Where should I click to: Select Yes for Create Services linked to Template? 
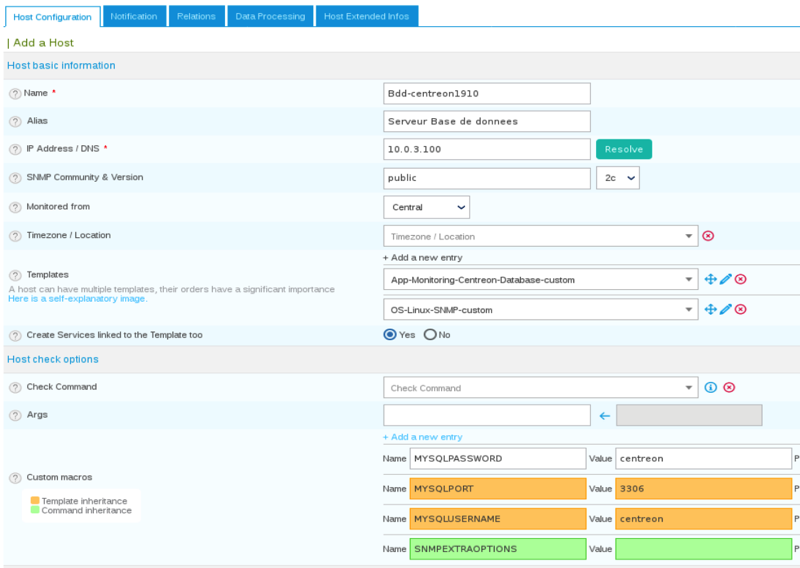click(390, 335)
